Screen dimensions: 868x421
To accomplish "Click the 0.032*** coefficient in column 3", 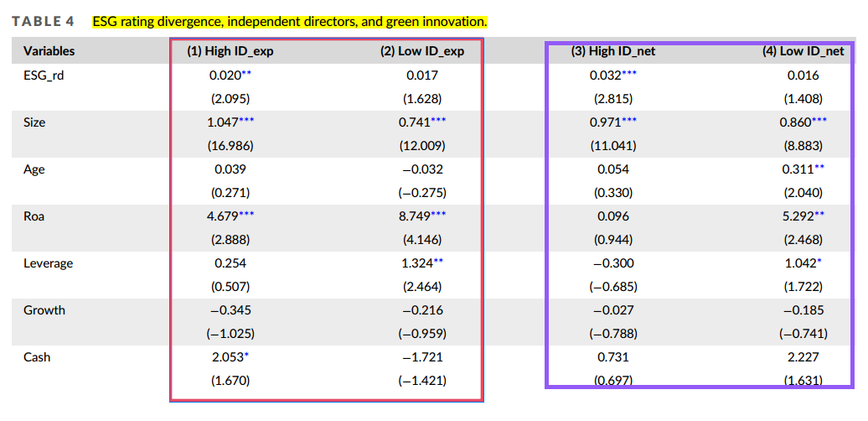I will pos(613,75).
